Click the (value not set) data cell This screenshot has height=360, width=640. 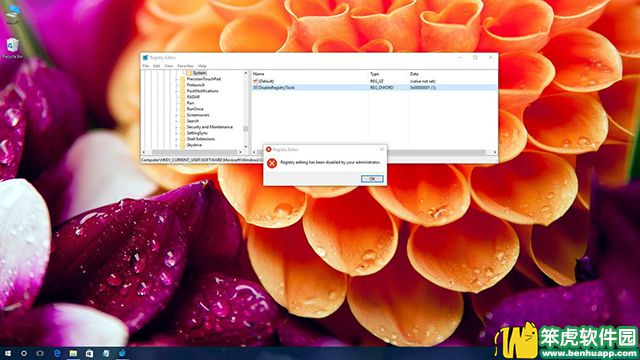422,81
